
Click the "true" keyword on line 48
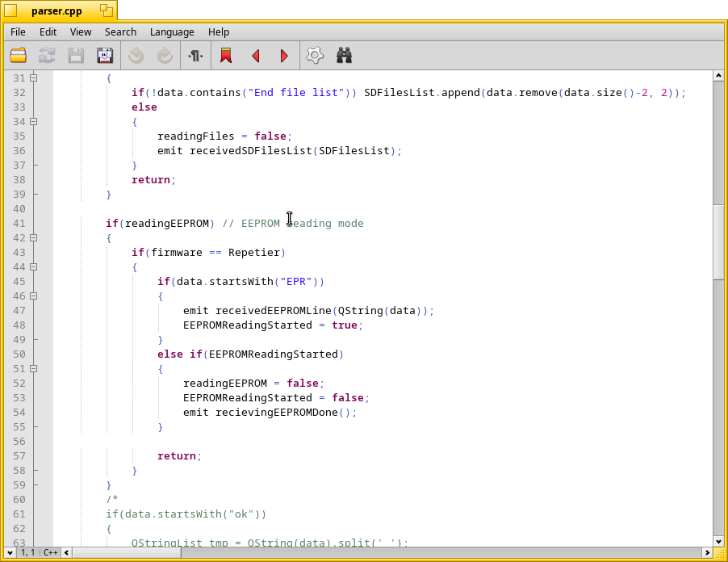344,325
